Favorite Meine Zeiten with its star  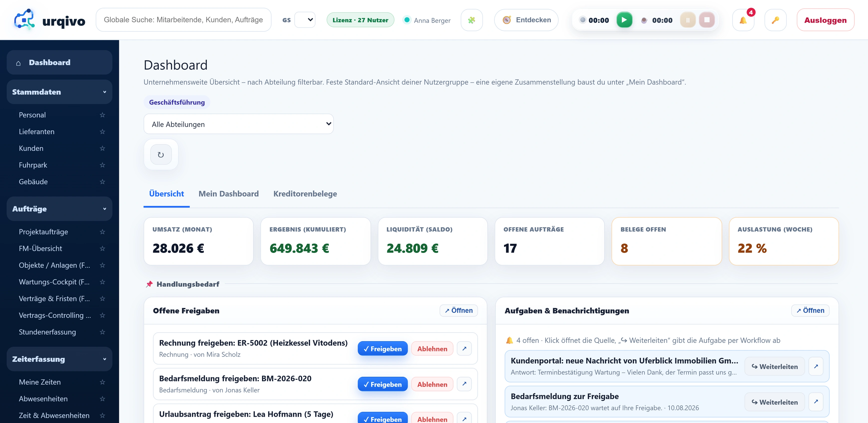click(102, 382)
